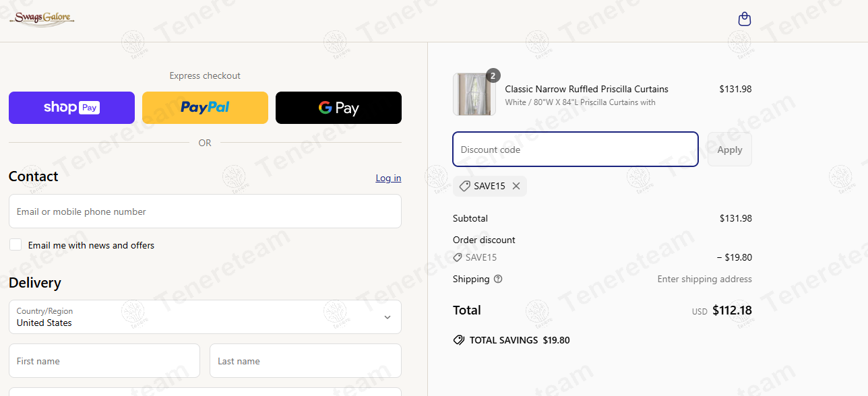The image size is (868, 396).
Task: Click the quantity badge showing 2
Action: (x=493, y=75)
